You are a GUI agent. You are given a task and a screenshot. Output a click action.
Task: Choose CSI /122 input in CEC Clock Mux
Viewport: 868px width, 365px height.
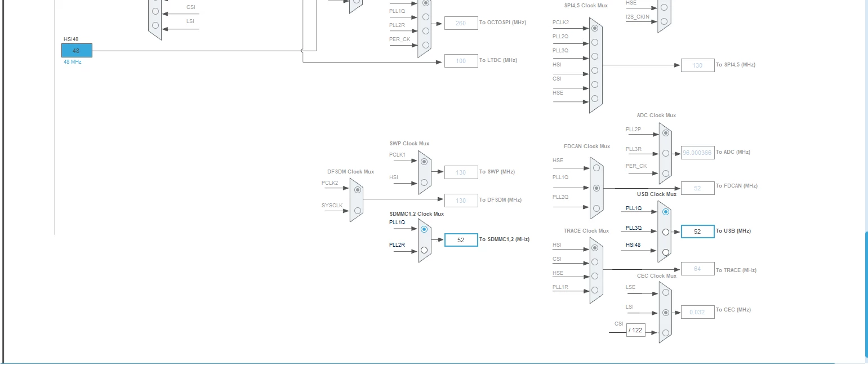666,333
